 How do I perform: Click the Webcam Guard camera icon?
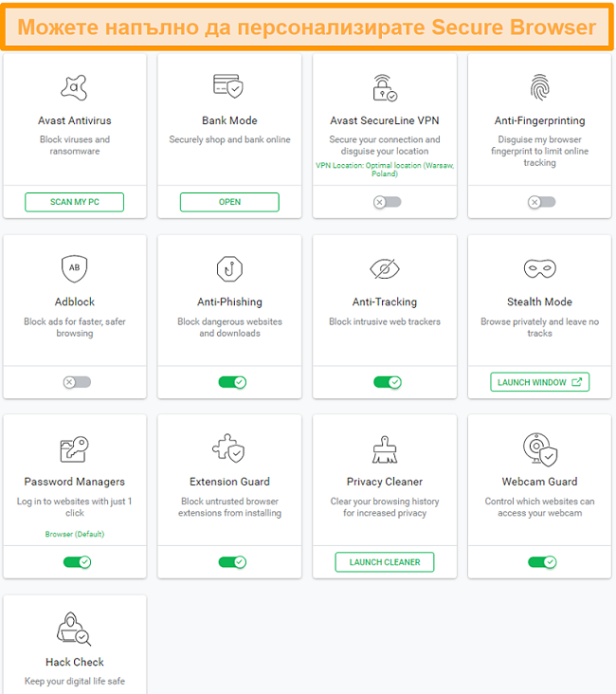[x=540, y=449]
